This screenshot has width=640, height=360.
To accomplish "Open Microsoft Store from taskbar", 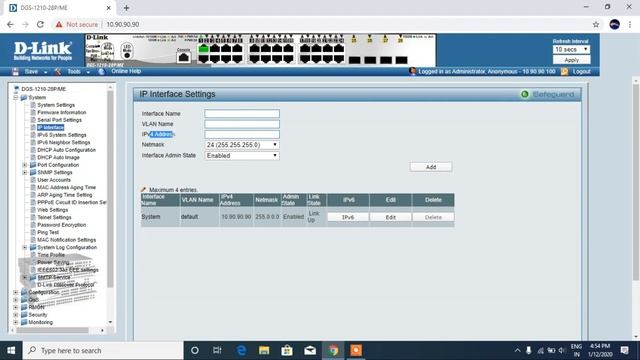I will click(x=287, y=350).
